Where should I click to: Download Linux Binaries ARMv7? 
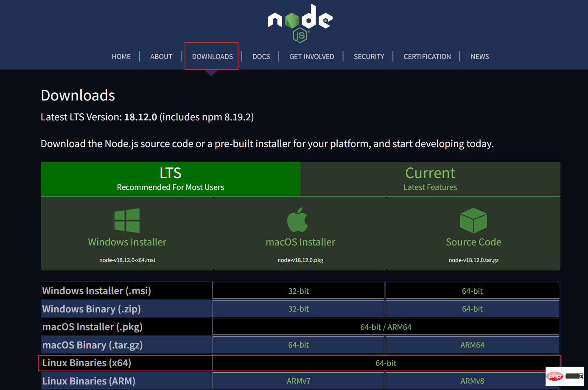[x=298, y=381]
